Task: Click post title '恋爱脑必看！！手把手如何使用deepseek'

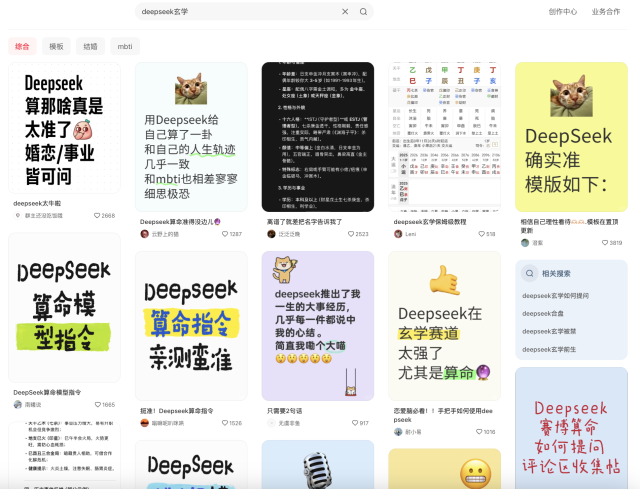Action: 443,415
